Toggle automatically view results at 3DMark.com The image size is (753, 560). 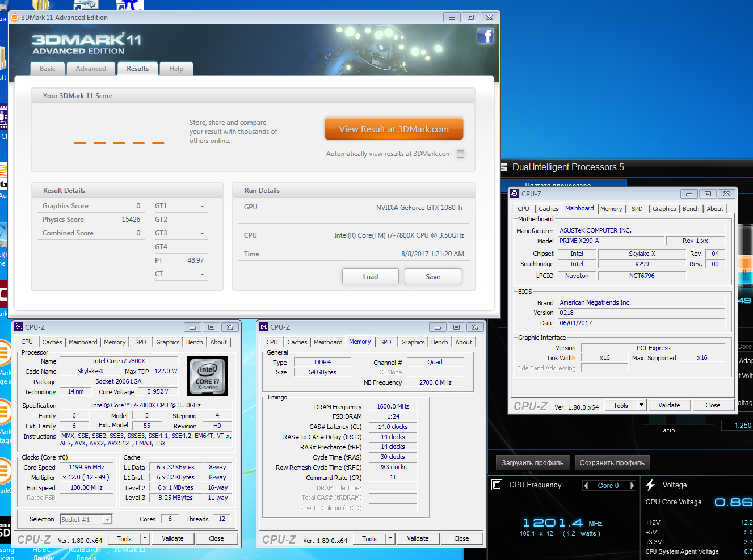460,154
